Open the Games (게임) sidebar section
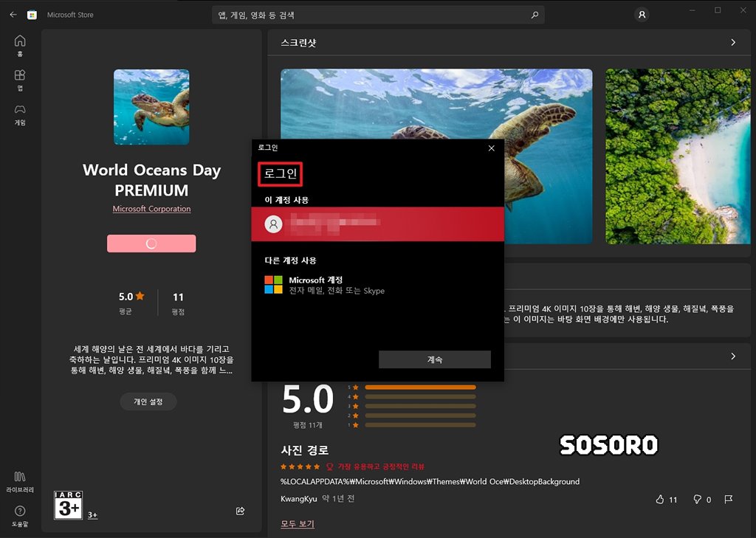756x538 pixels. tap(20, 114)
